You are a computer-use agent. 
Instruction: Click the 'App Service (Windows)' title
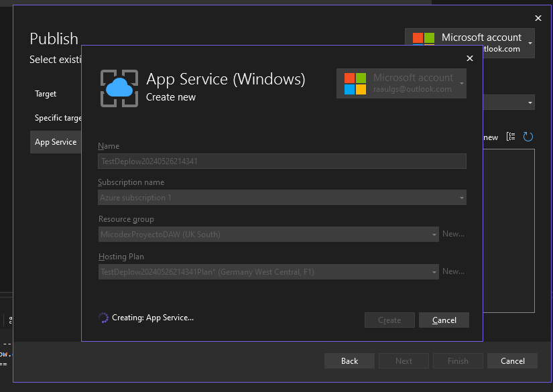click(226, 79)
